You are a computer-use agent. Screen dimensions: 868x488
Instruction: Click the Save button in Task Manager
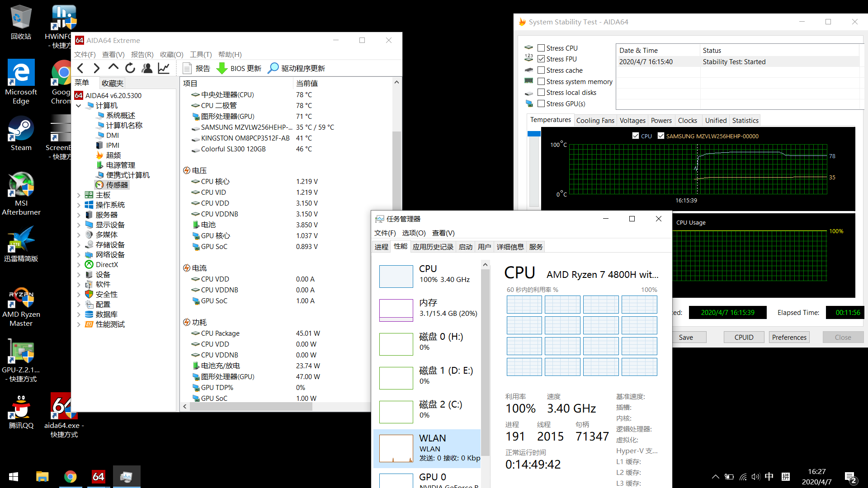click(685, 337)
